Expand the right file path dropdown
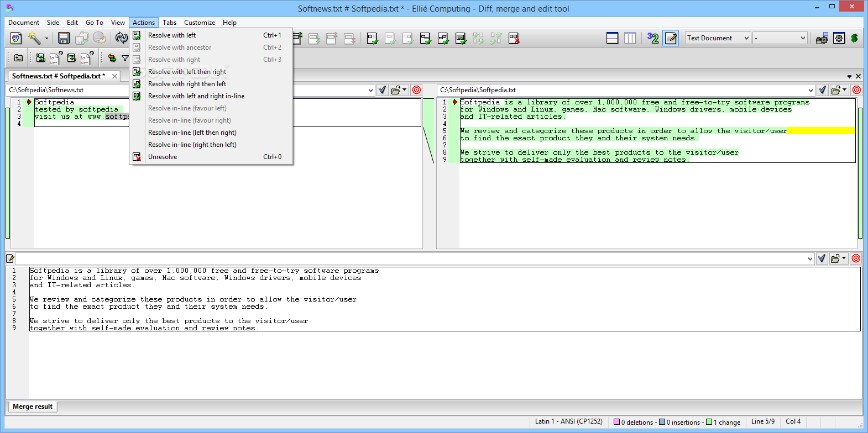This screenshot has height=433, width=868. pos(811,90)
